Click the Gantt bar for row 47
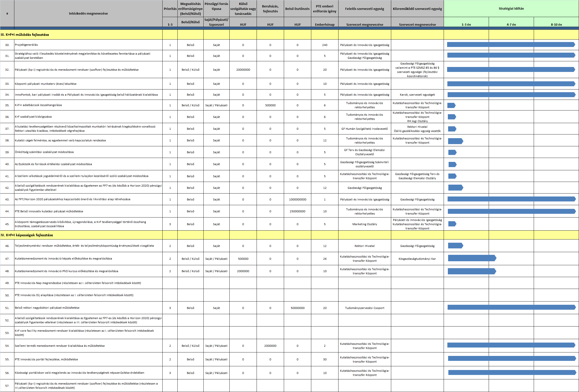Viewport: 579px width, 392px height. 472,258
